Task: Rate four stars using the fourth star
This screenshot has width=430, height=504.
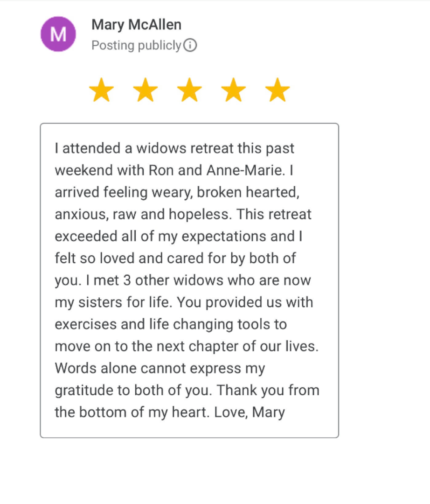Action: [x=234, y=90]
